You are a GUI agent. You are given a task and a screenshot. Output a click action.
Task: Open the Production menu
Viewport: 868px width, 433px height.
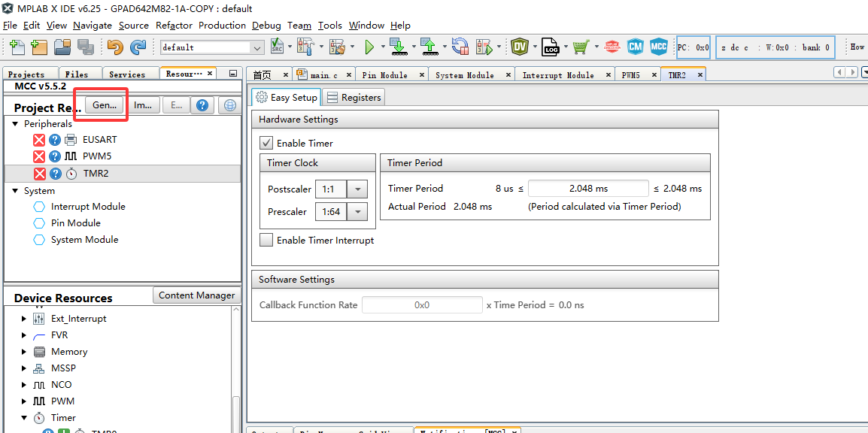tap(222, 26)
